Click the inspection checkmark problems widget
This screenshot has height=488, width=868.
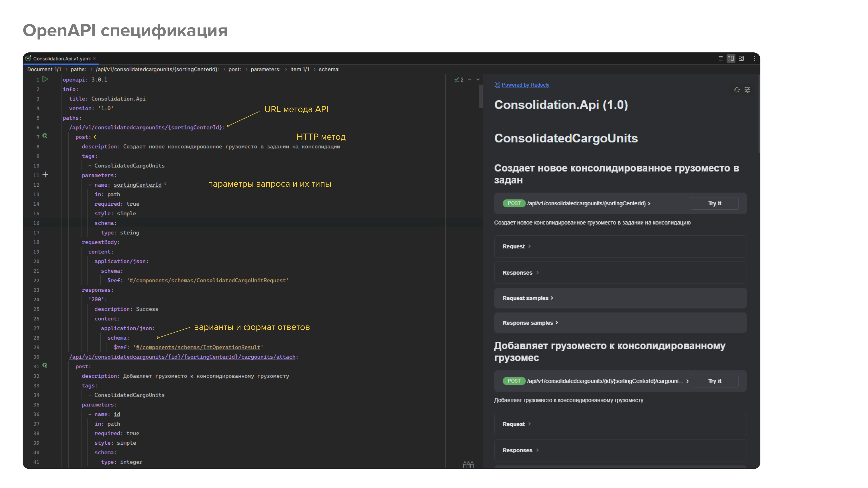click(x=459, y=80)
